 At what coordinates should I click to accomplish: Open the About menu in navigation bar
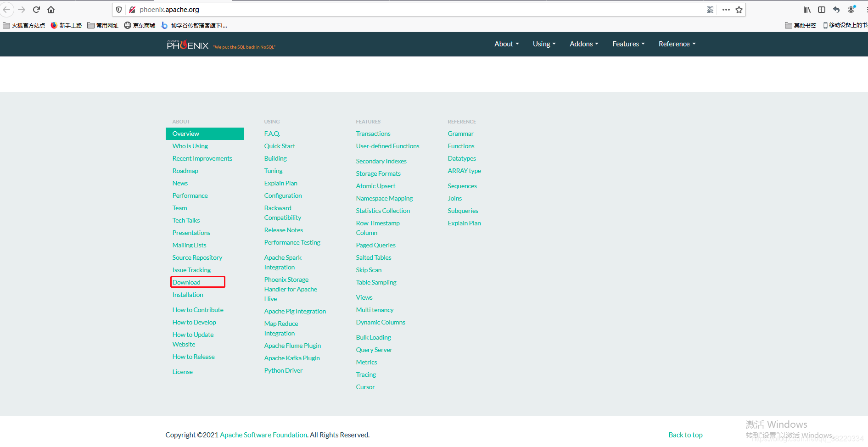[x=506, y=44]
